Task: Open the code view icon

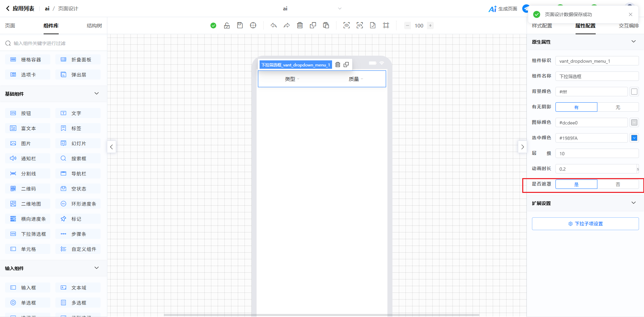Action: tap(360, 25)
